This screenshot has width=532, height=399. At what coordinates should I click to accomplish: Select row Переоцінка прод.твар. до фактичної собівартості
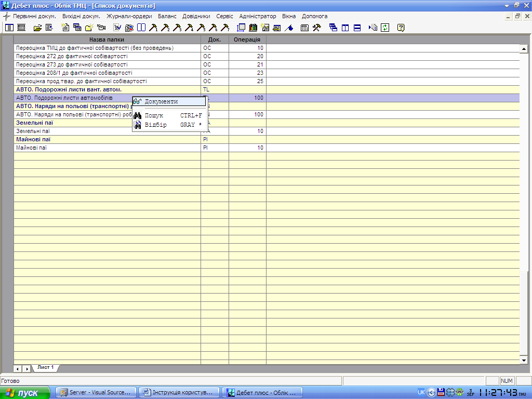click(x=267, y=81)
